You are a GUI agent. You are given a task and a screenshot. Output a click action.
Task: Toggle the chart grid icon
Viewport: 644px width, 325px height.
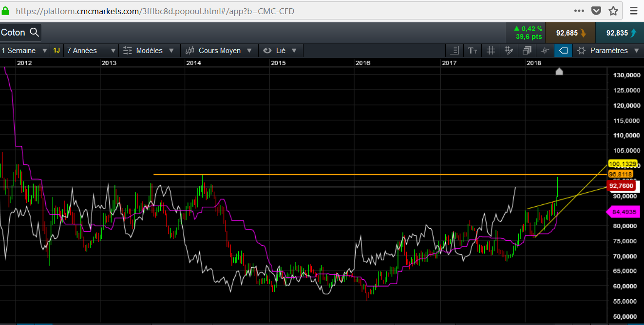pyautogui.click(x=491, y=51)
